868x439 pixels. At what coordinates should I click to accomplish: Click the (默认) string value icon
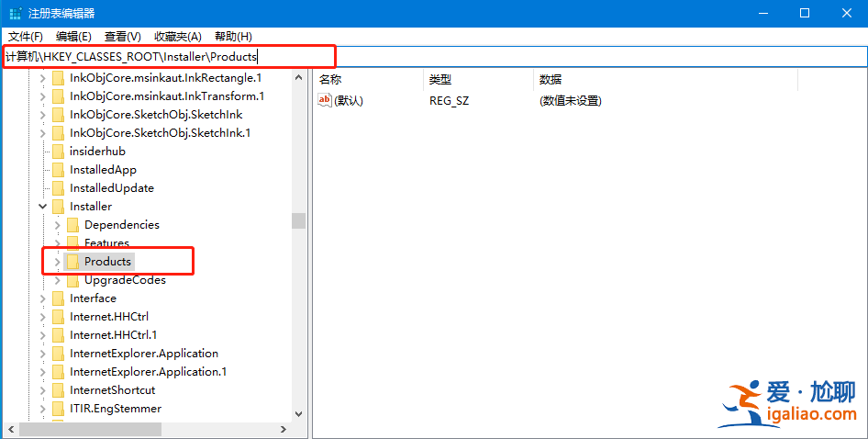coord(325,100)
